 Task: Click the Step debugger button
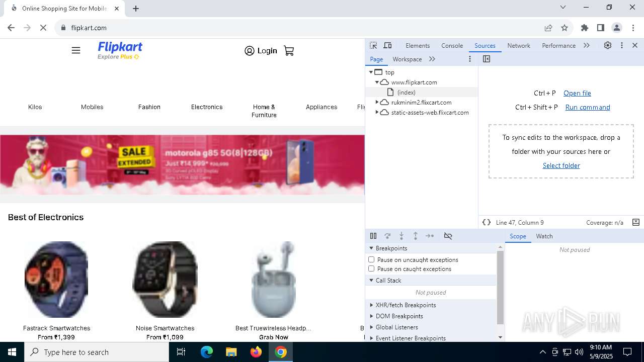click(x=430, y=236)
